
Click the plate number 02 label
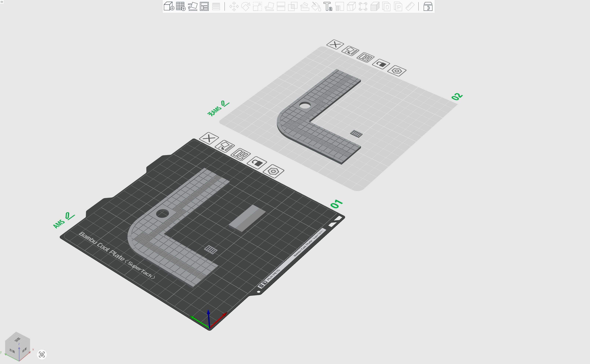[x=457, y=96]
